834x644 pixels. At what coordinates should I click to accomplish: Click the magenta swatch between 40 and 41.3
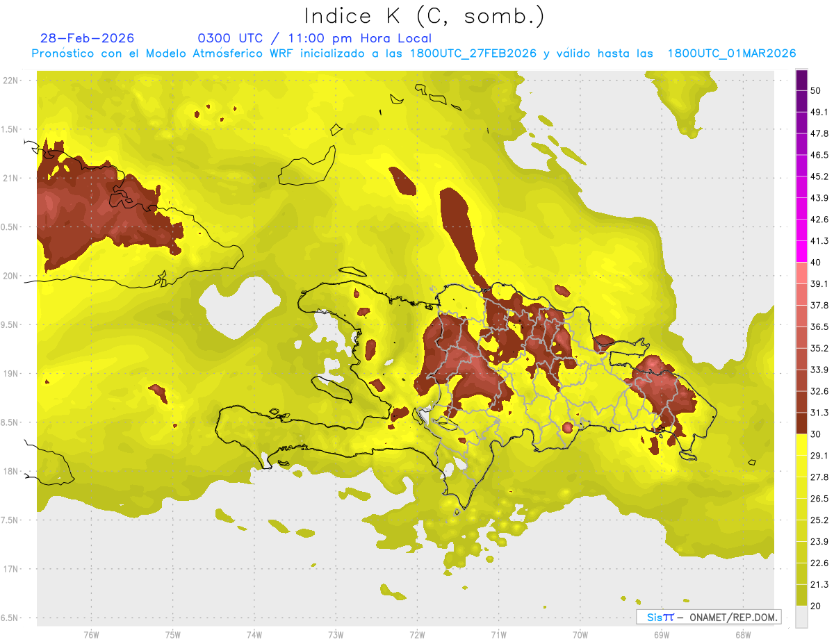(x=801, y=251)
